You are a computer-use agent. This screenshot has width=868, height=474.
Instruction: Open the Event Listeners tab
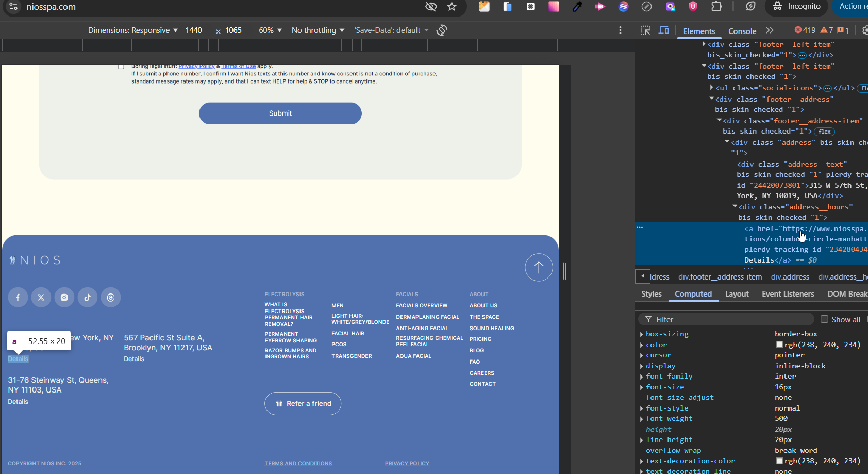click(788, 294)
